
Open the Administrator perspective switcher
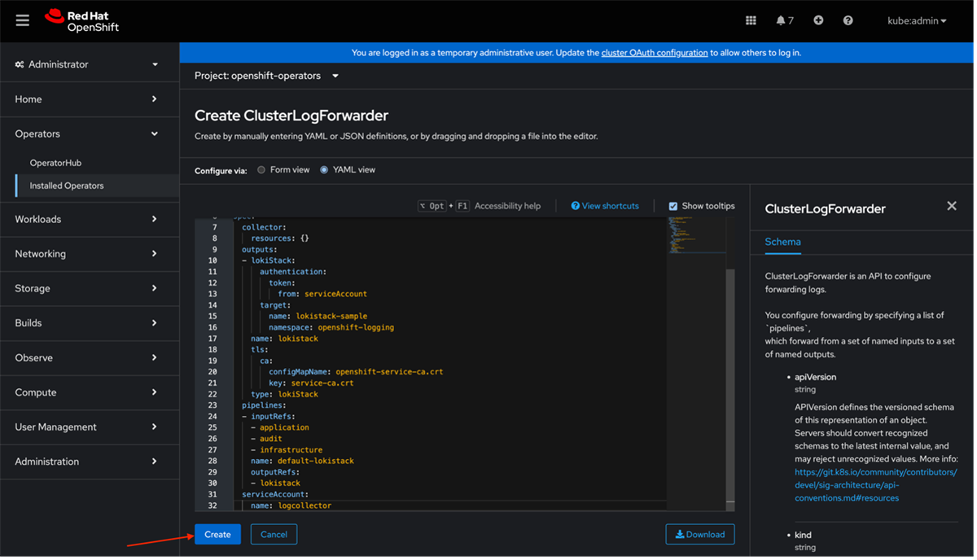point(86,64)
